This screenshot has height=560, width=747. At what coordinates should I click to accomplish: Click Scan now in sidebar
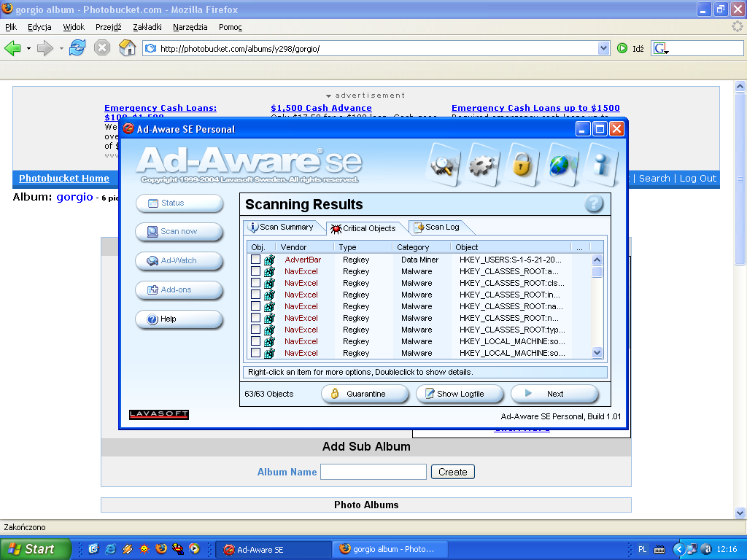(179, 231)
